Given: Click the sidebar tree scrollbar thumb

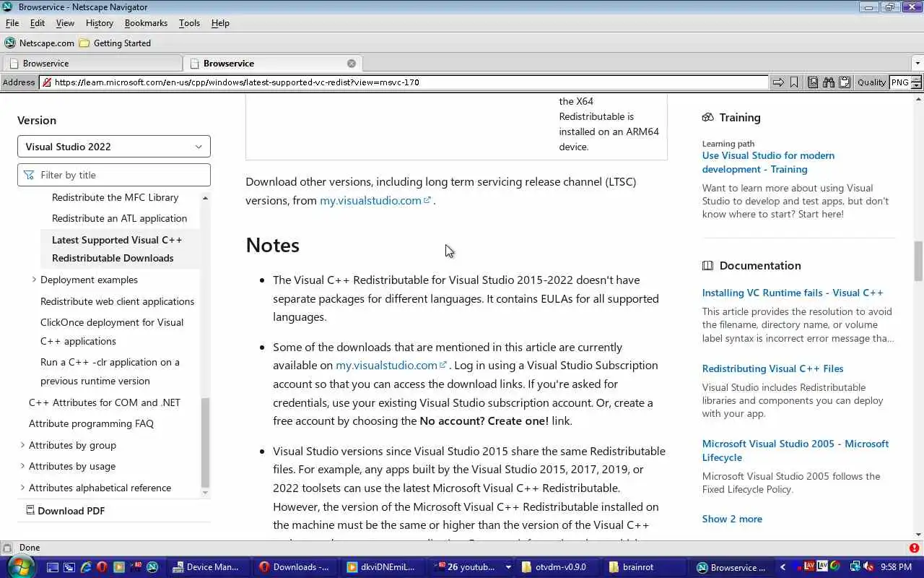Looking at the screenshot, I should point(205,442).
